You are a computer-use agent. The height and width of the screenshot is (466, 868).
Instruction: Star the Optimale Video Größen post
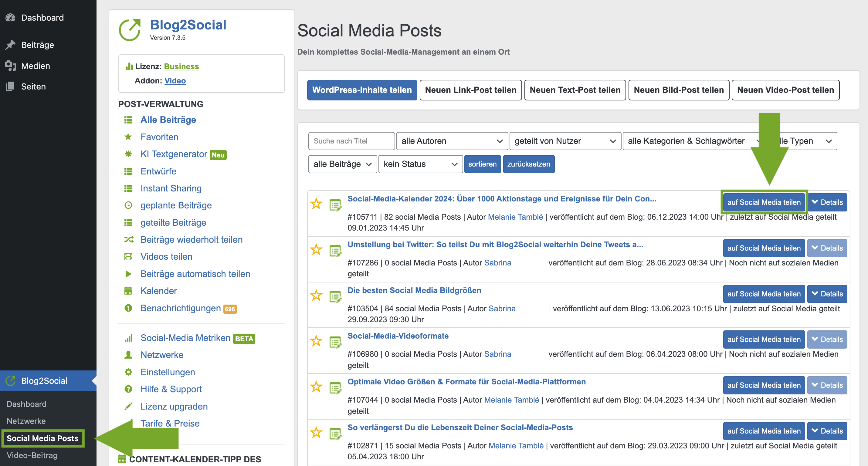[x=316, y=387]
